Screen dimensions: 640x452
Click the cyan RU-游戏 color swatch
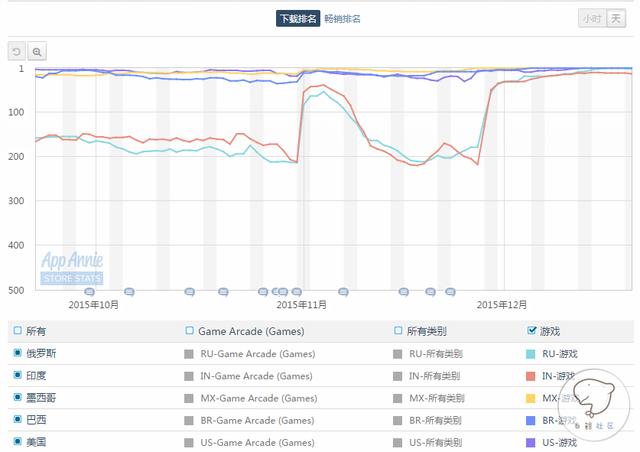pos(531,353)
